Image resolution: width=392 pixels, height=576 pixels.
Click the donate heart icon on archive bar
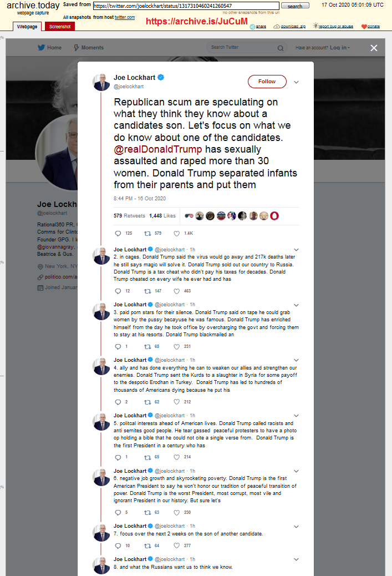pos(364,27)
